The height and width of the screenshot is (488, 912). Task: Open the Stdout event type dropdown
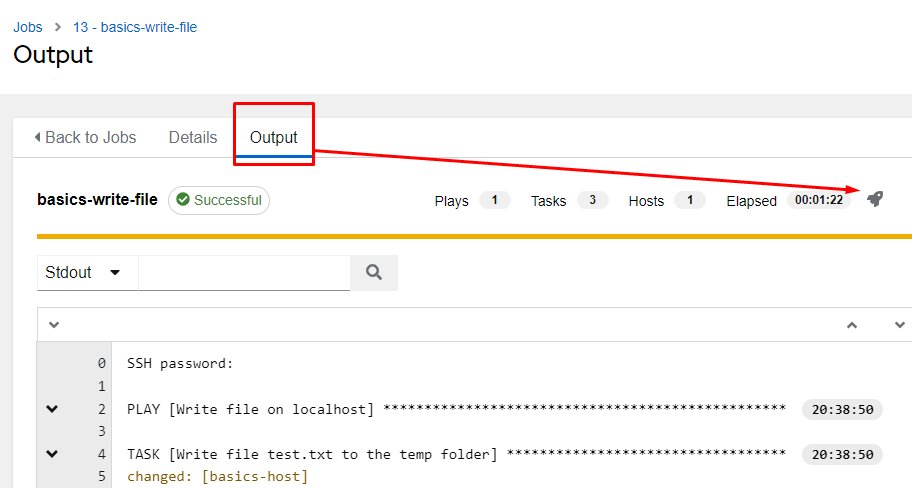(87, 272)
